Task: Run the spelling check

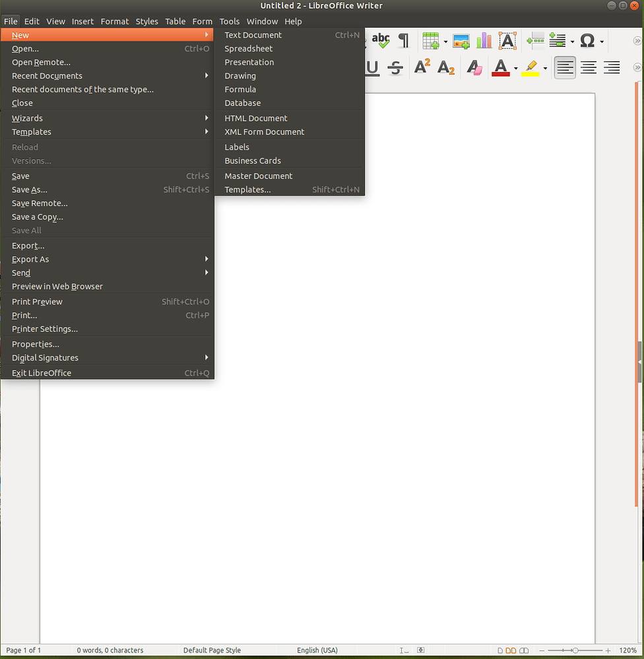Action: (381, 40)
